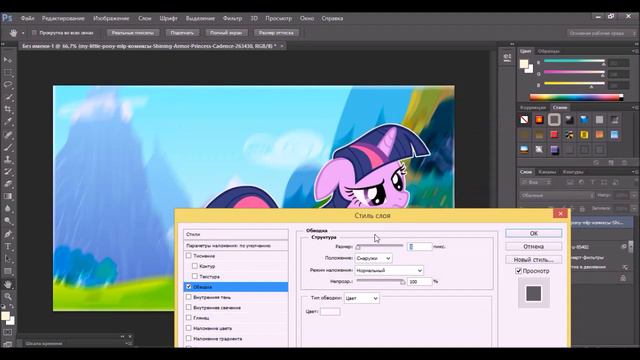Click the Подогнать button
Screen dimensions: 640x360
point(182,33)
